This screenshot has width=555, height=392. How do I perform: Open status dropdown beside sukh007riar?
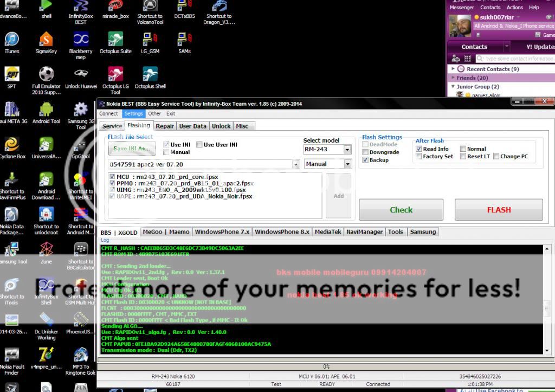pos(519,17)
